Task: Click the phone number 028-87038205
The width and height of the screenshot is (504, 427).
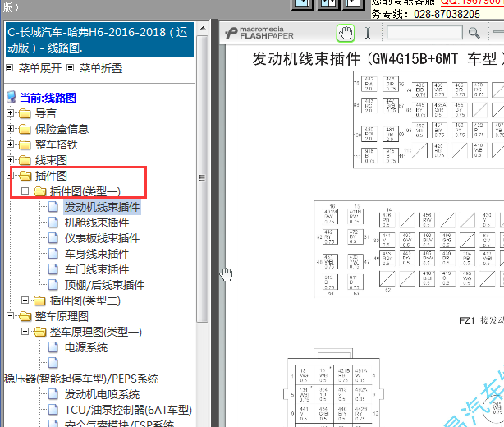Action: coord(447,14)
